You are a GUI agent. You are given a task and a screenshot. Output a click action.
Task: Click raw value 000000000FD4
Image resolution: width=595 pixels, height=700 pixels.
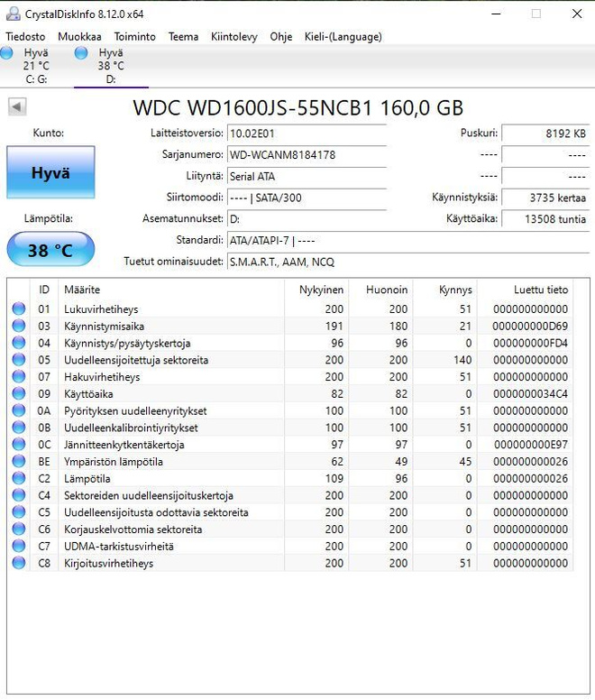pos(530,344)
